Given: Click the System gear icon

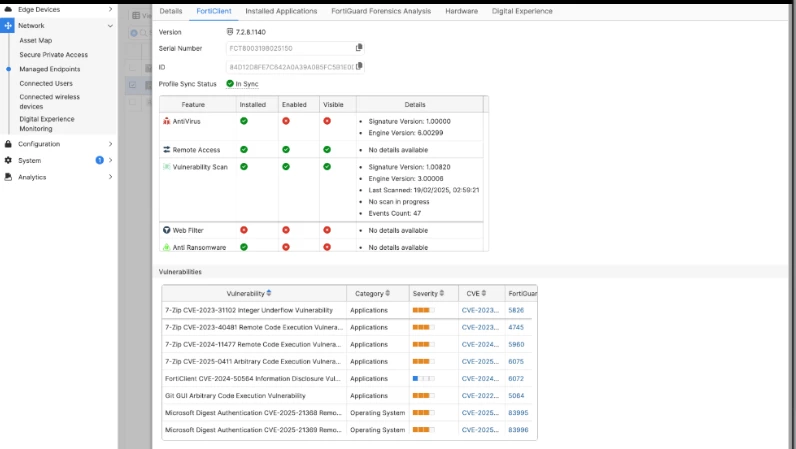Looking at the screenshot, I should [8, 160].
